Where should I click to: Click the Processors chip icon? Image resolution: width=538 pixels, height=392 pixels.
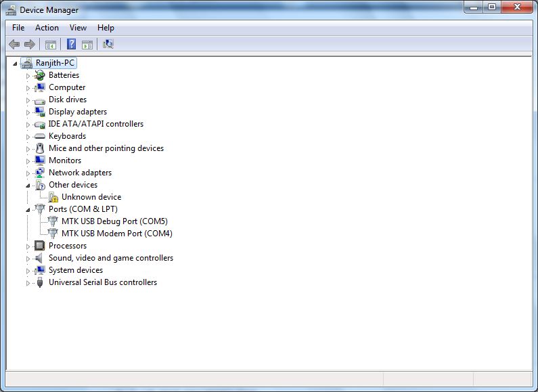[40, 246]
